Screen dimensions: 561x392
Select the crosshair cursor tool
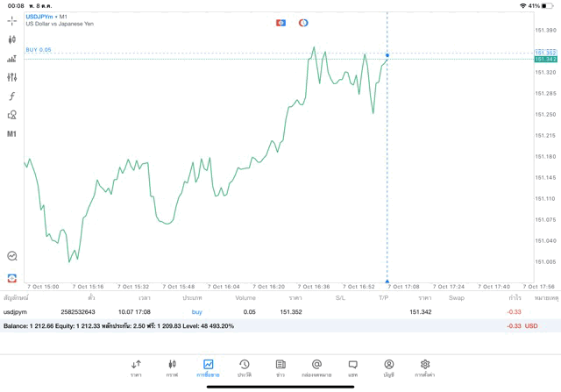[x=12, y=18]
